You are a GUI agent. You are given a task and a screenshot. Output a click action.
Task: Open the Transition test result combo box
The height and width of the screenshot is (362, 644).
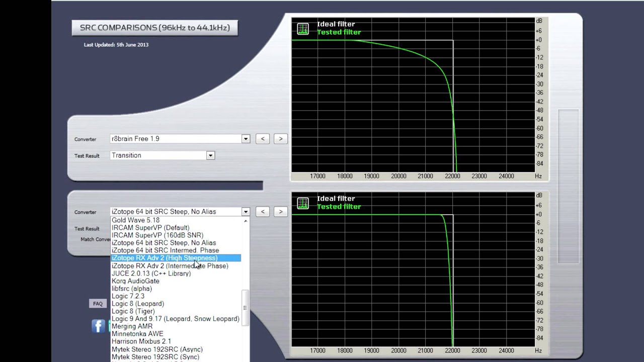click(x=162, y=155)
